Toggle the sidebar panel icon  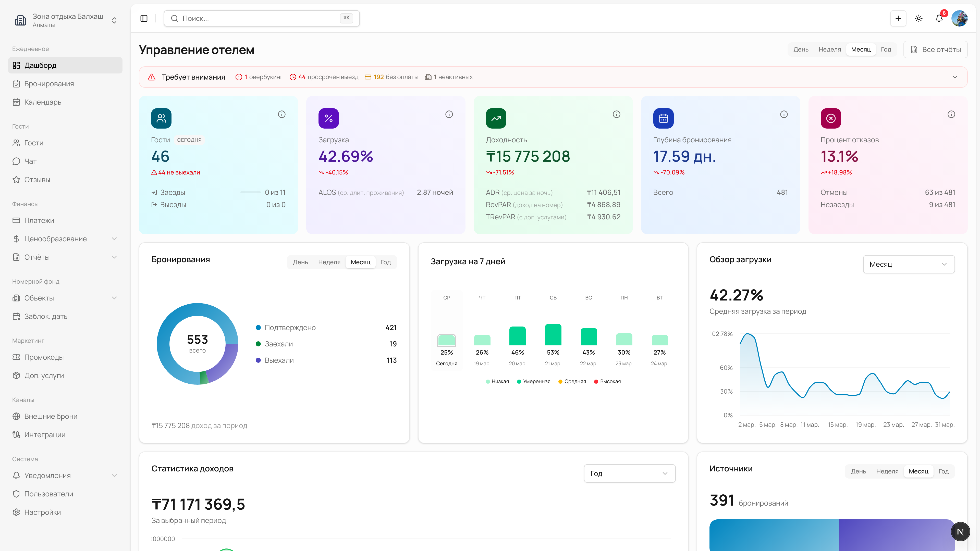[144, 18]
